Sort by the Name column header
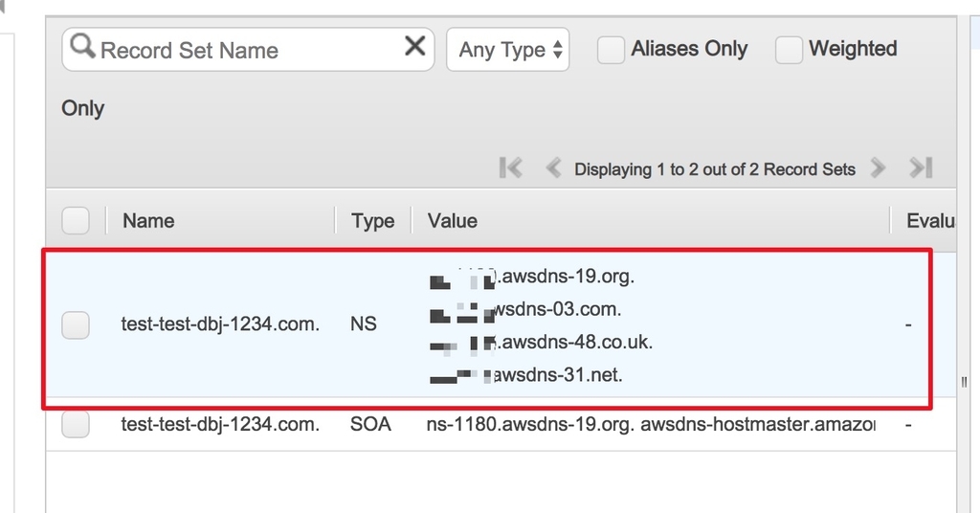Viewport: 980px width, 513px height. (x=148, y=220)
